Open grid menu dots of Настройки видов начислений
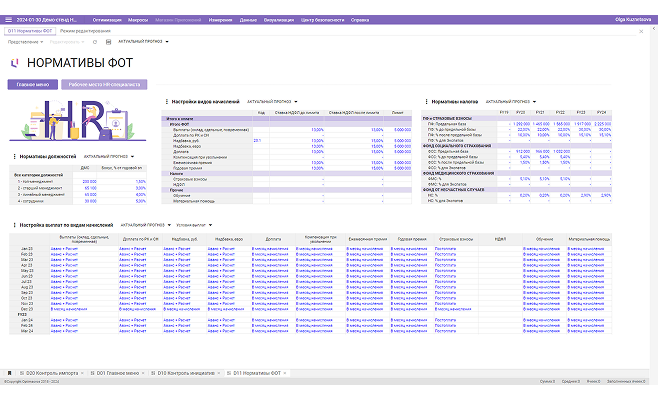 [167, 102]
